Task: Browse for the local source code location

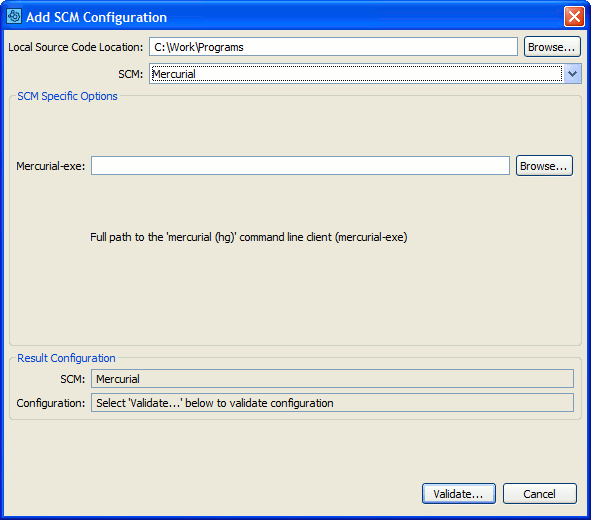Action: click(552, 47)
